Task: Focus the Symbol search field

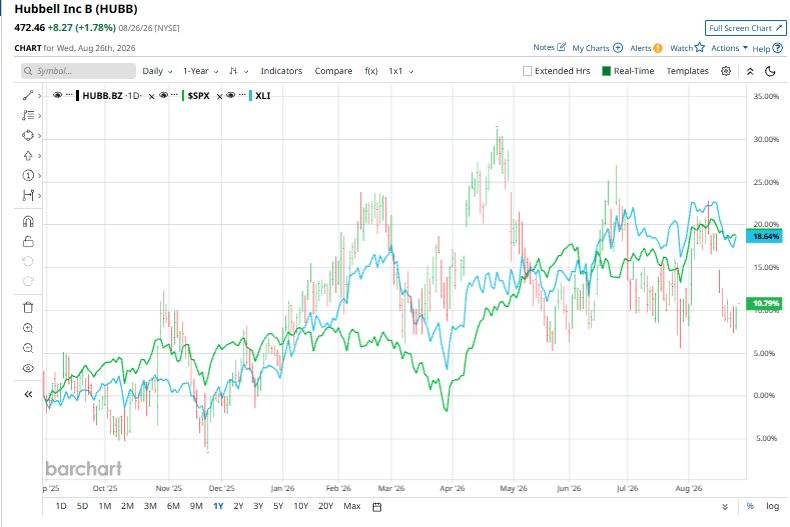Action: [78, 71]
